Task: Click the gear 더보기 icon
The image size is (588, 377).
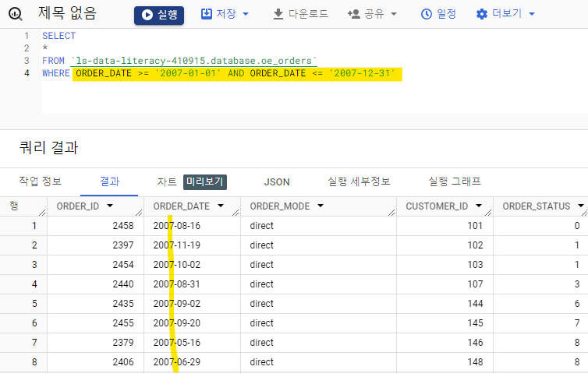Action: pos(481,14)
